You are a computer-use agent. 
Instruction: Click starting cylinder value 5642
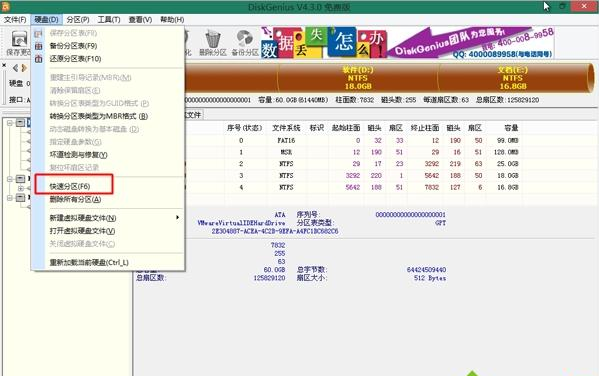pos(353,187)
